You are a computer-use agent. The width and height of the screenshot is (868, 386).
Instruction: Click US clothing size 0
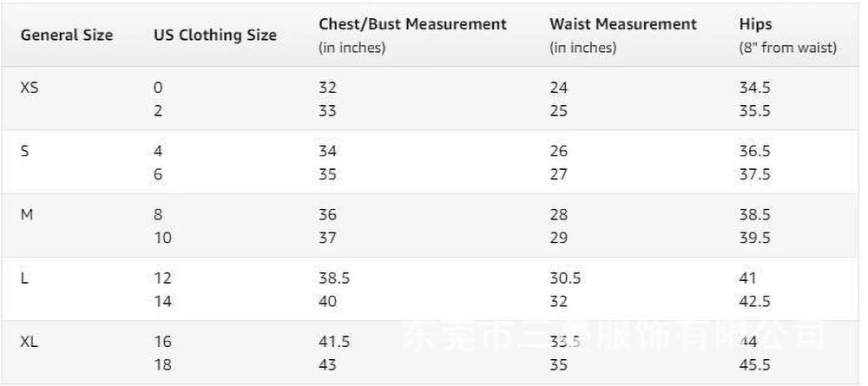coord(158,88)
